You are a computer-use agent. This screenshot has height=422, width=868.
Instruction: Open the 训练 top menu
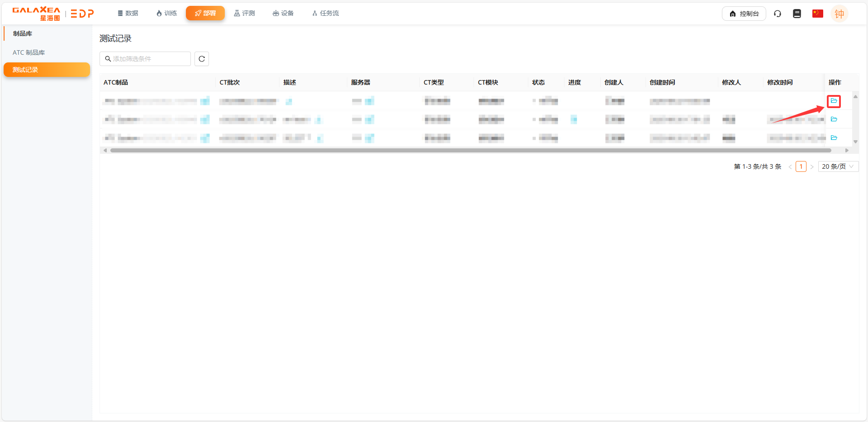tap(166, 14)
